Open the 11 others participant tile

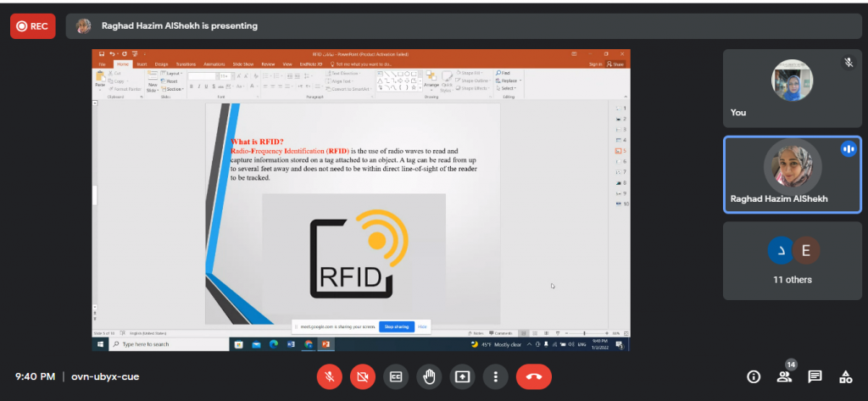(792, 260)
